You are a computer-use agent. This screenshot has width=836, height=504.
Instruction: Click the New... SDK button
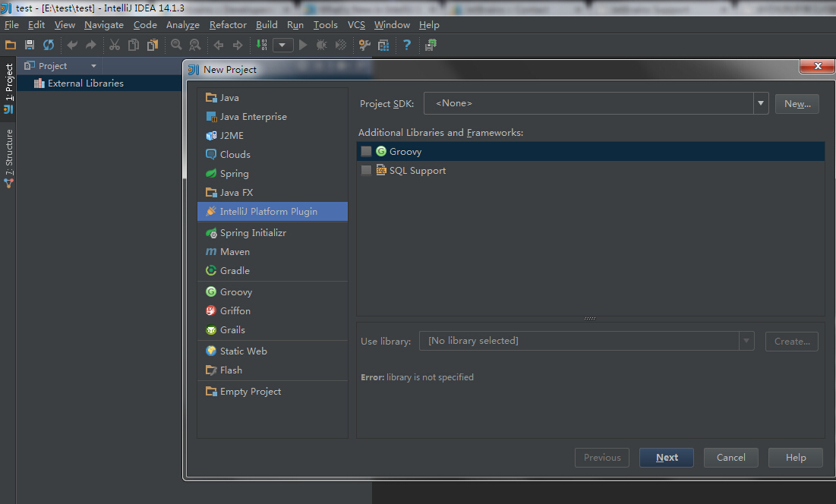coord(797,104)
